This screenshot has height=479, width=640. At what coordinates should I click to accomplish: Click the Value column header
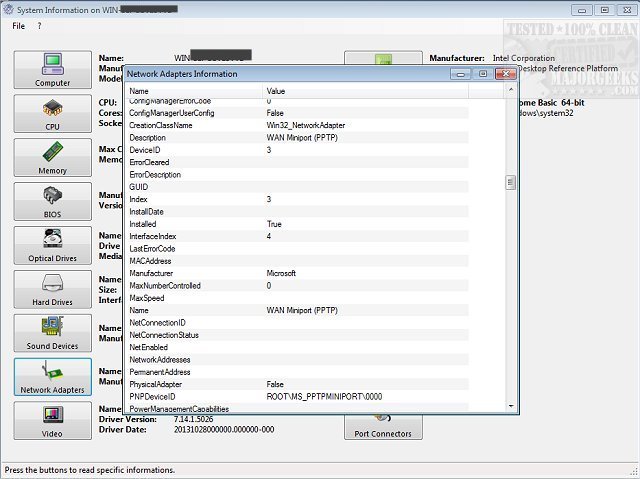(366, 91)
